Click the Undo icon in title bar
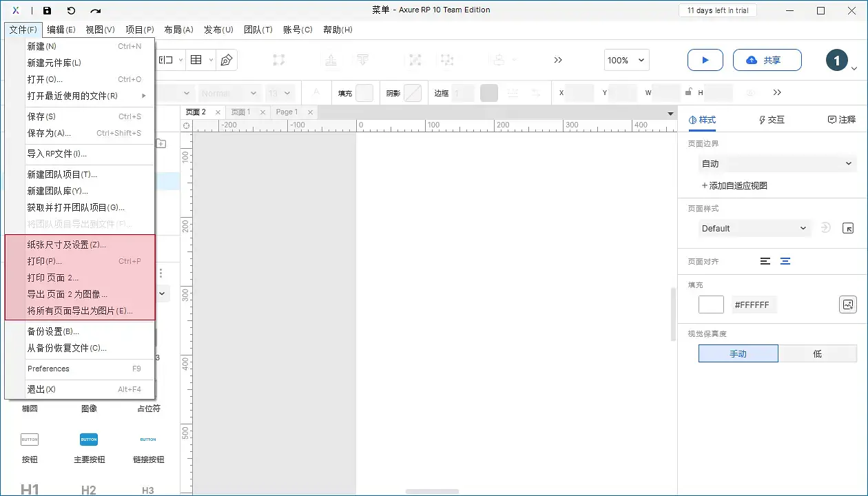 pos(71,10)
